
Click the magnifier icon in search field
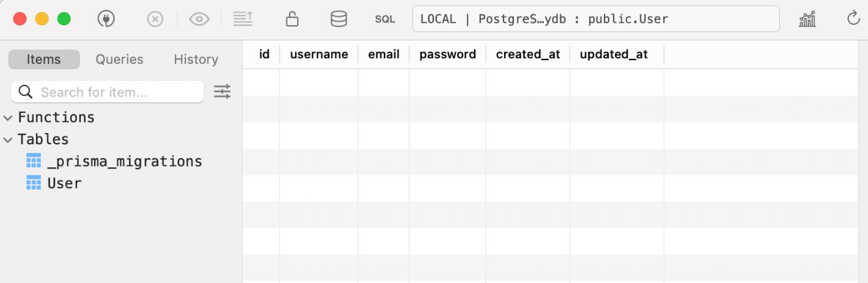25,92
